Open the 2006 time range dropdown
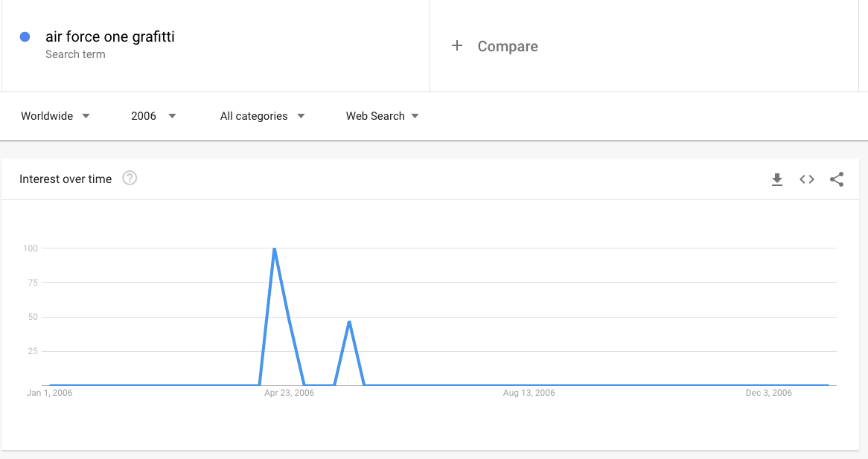This screenshot has width=868, height=459. 153,116
